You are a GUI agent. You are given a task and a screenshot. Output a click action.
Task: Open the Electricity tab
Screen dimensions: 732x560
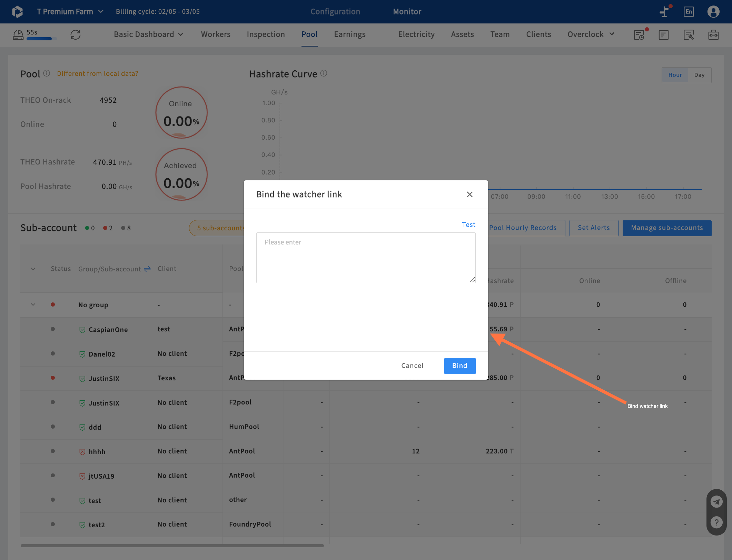pyautogui.click(x=416, y=34)
